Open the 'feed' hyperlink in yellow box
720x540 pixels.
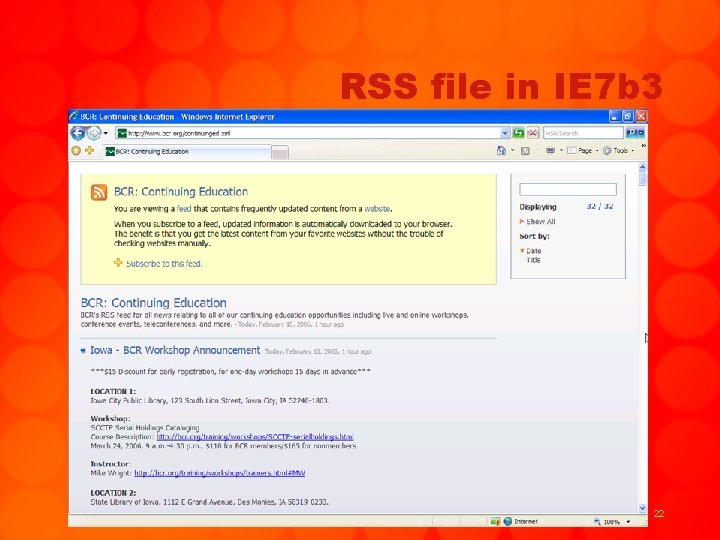click(x=184, y=208)
